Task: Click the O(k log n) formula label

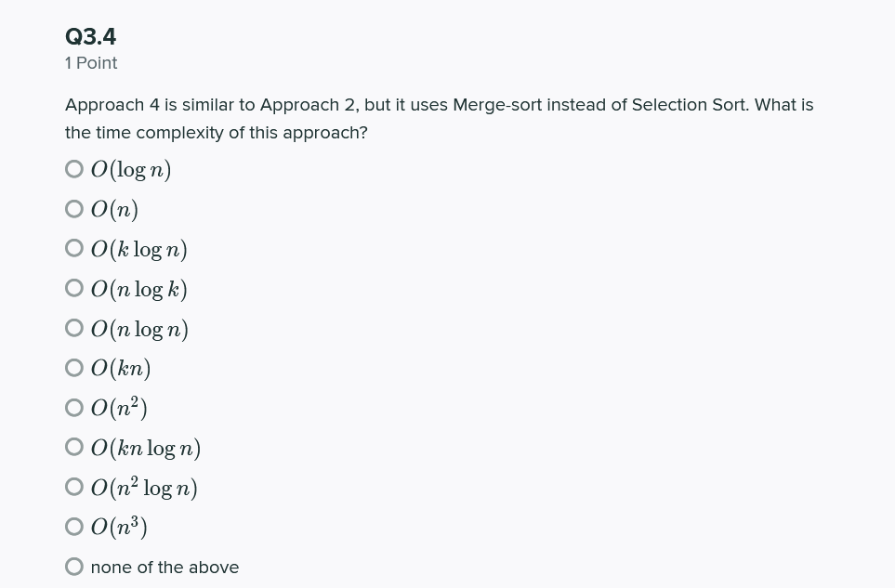Action: point(139,249)
